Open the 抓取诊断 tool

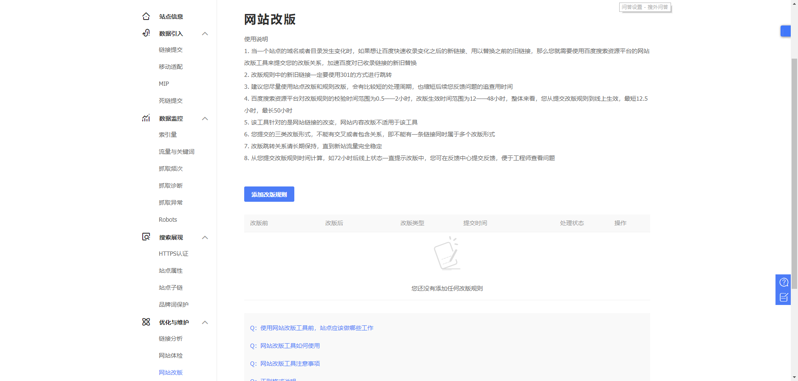click(170, 186)
